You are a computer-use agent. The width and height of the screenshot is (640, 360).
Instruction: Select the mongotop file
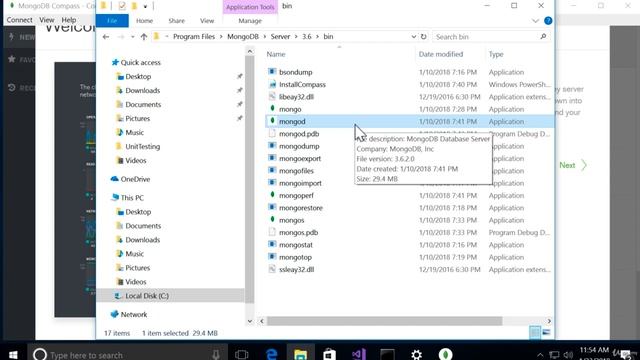pos(295,257)
